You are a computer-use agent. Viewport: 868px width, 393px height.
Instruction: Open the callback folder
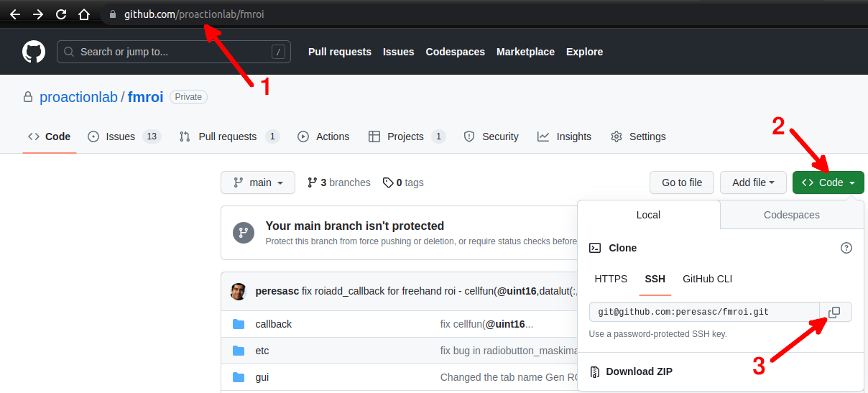click(x=274, y=324)
